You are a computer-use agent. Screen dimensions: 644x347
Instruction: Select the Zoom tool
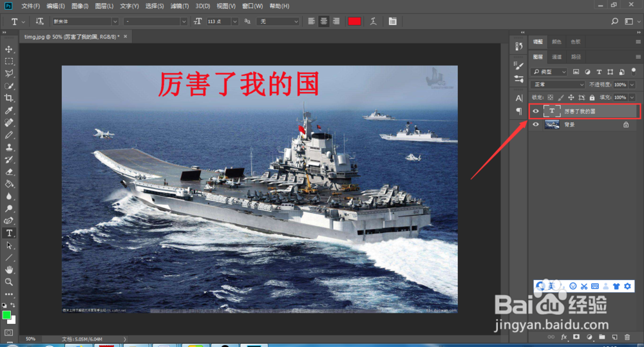8,282
